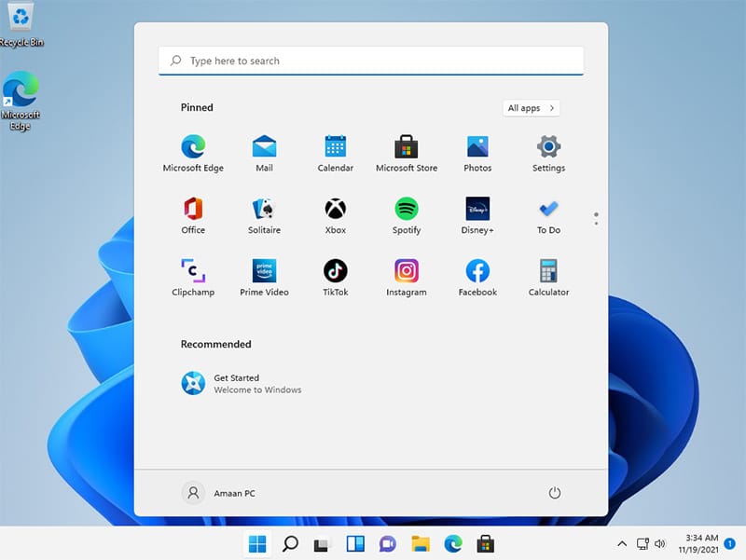
Task: Open the volume icon in system tray
Action: (x=662, y=543)
